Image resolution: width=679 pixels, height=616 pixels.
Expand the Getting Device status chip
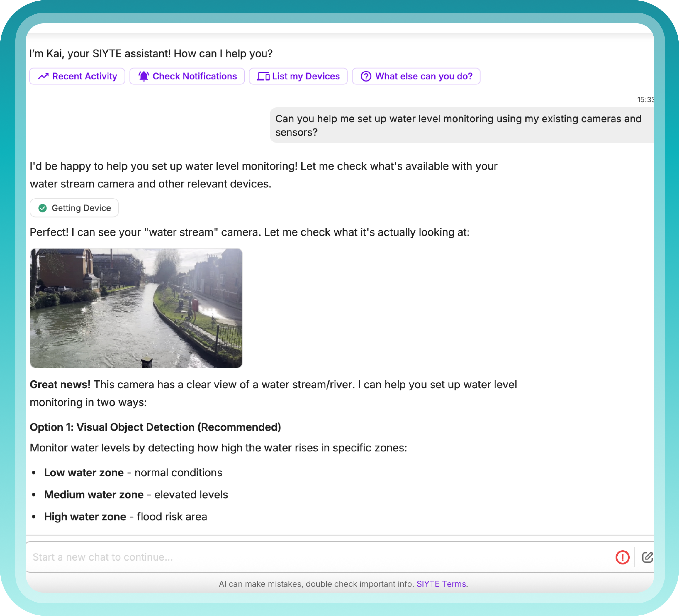(74, 208)
